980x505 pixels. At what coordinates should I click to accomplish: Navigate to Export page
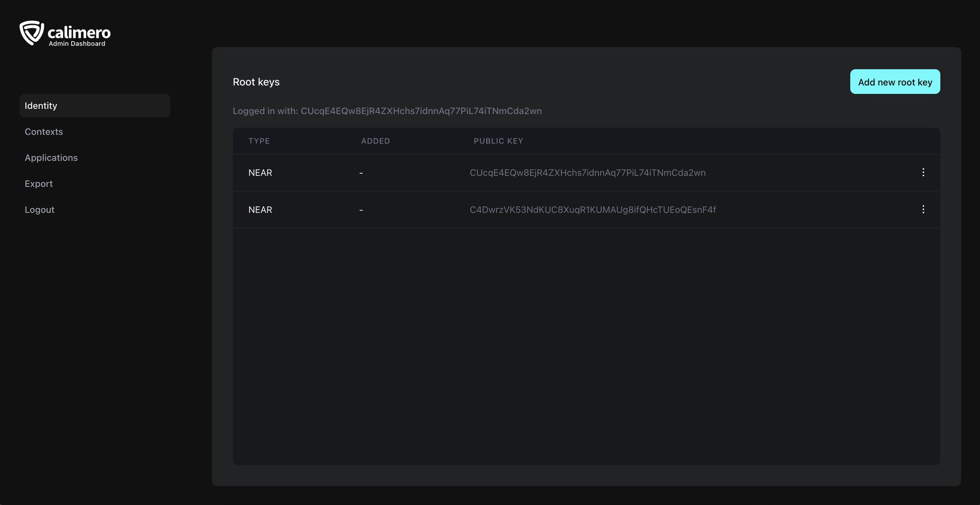(39, 184)
